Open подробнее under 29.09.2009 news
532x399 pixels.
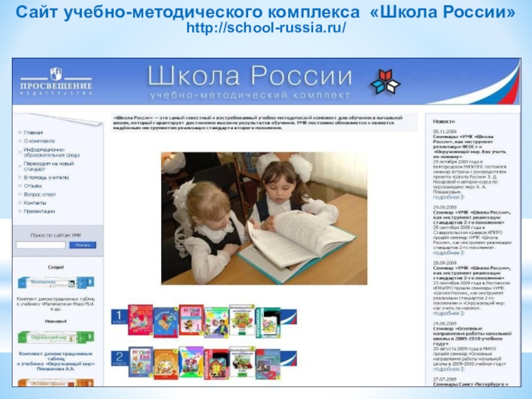coord(448,253)
